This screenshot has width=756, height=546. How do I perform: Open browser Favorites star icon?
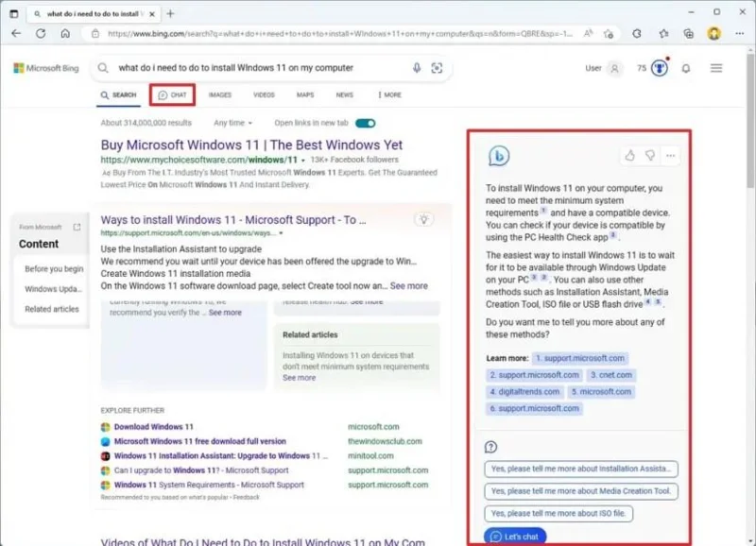point(664,33)
